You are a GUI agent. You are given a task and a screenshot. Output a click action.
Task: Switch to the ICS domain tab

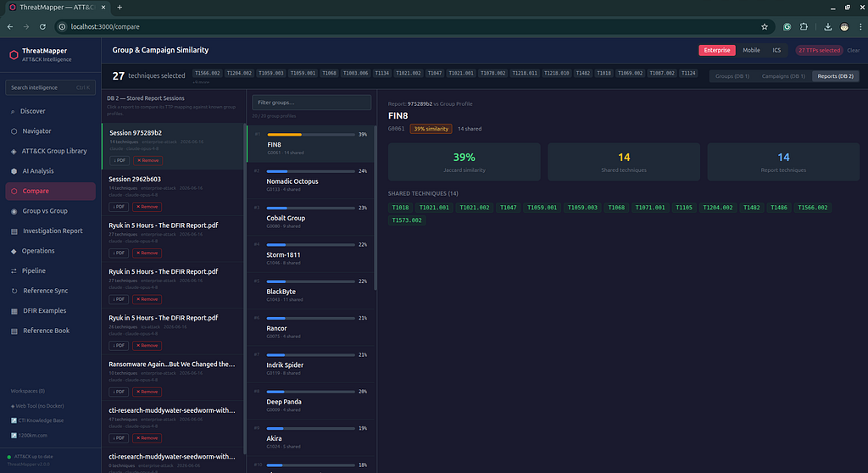[x=776, y=50]
